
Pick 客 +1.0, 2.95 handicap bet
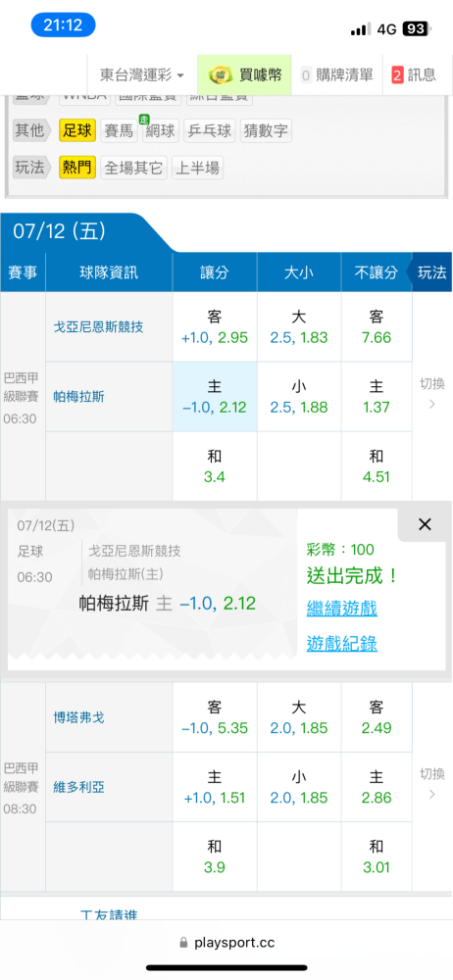pyautogui.click(x=215, y=327)
